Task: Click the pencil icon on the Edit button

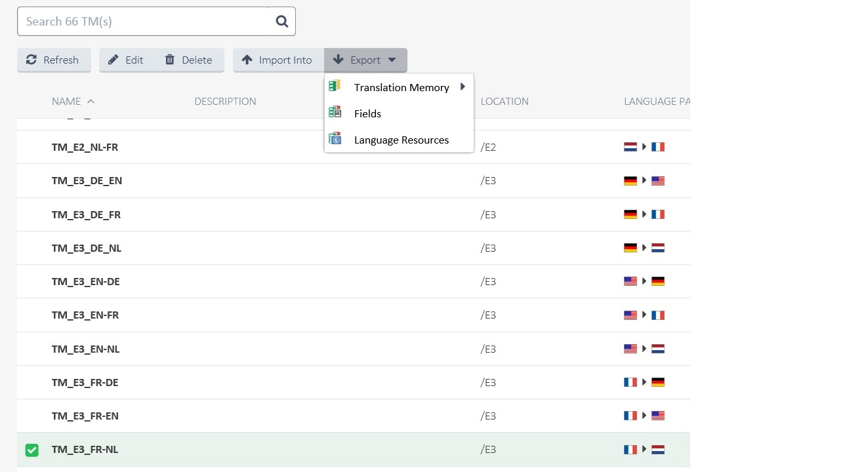Action: coord(113,60)
